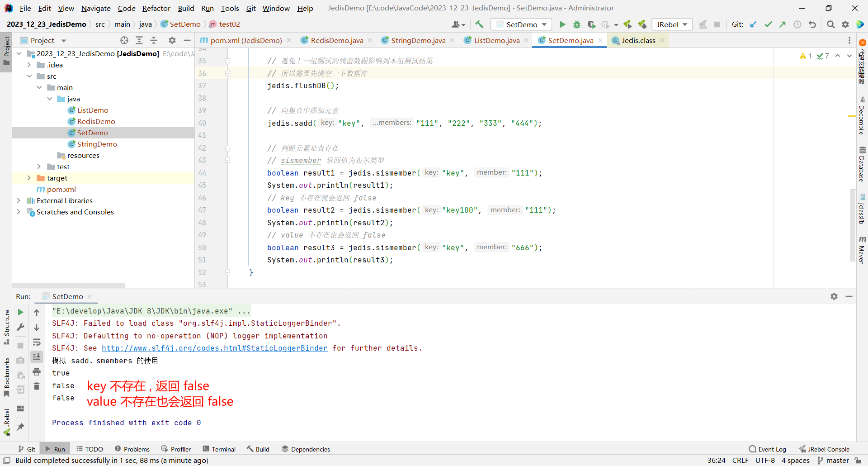Switch to the StringDemo.java tab
This screenshot has width=868, height=466.
tap(418, 40)
